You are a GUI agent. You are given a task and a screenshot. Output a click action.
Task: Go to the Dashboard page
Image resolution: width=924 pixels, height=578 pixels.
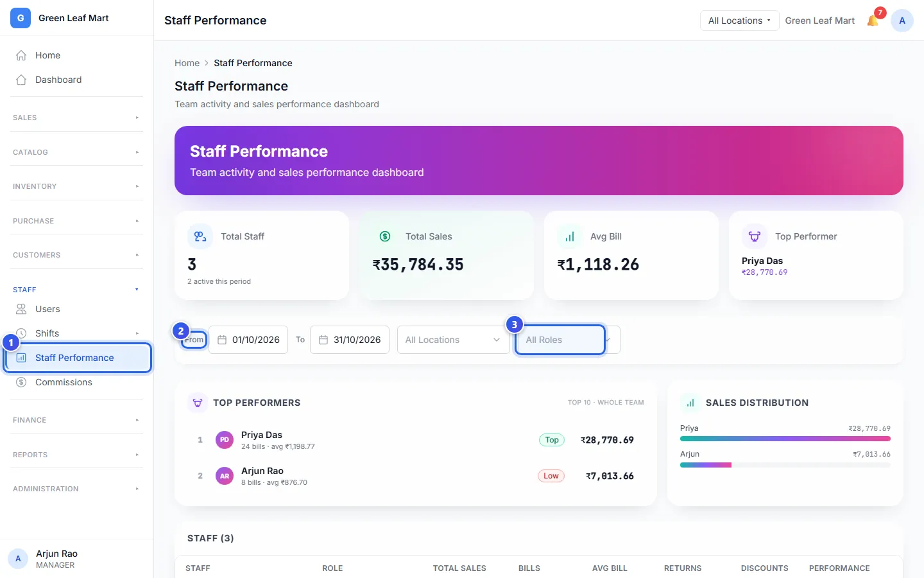click(x=76, y=80)
